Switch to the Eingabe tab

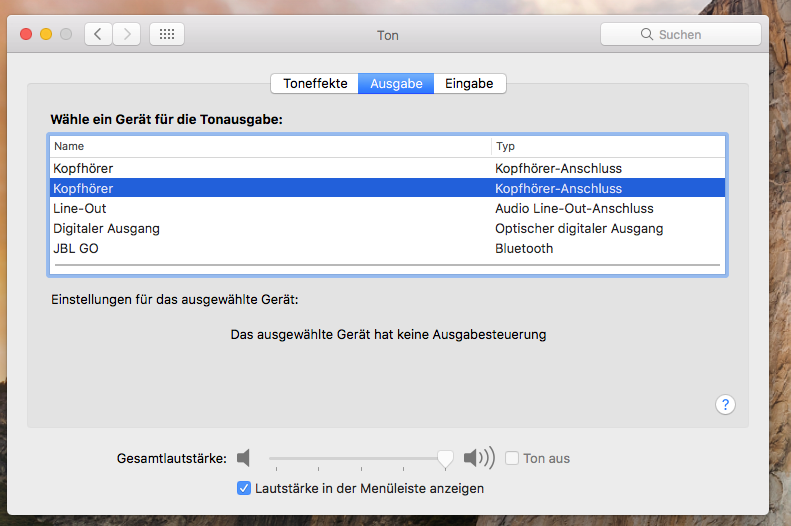[x=469, y=84]
